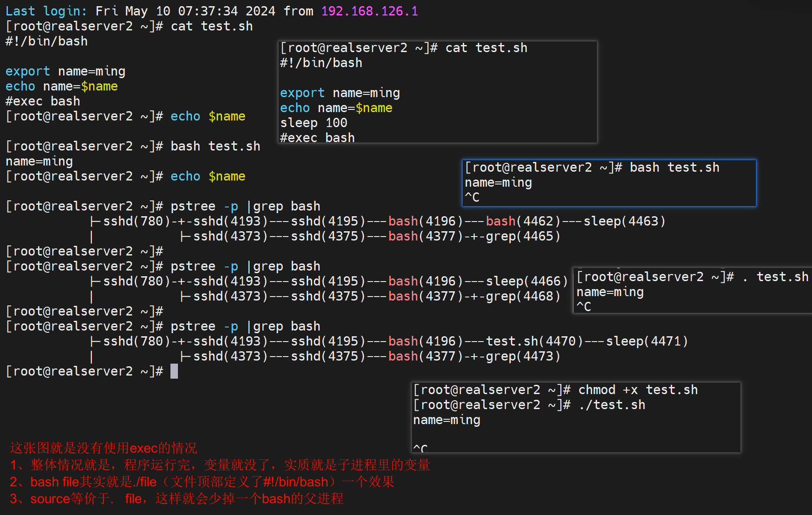Open the blue-bordered bash test.sh inset
The width and height of the screenshot is (812, 515).
609,183
